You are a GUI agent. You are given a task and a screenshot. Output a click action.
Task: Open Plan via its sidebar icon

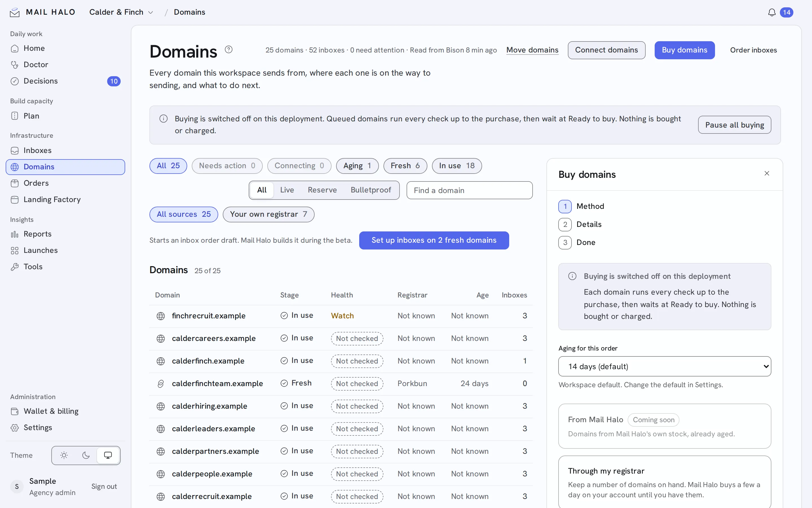pyautogui.click(x=15, y=116)
